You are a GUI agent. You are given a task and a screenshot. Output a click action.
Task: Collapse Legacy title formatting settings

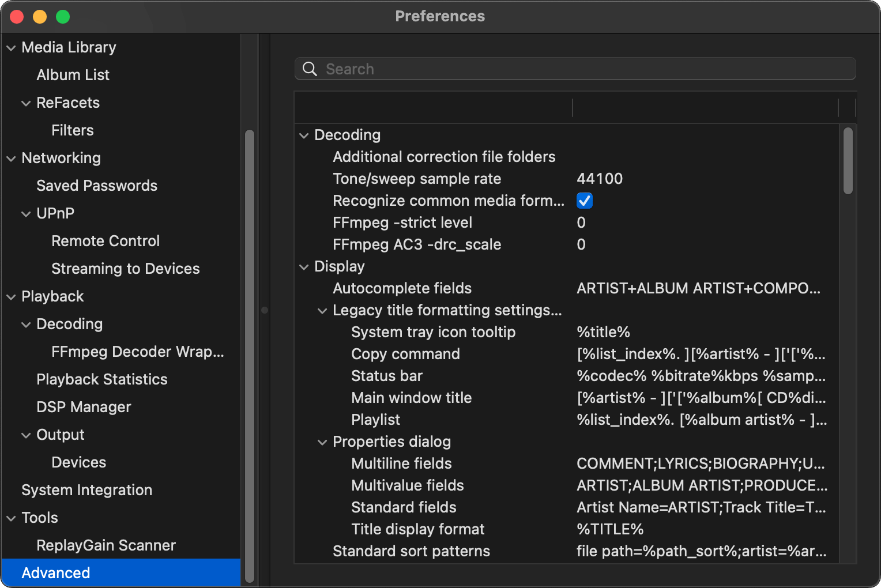[x=322, y=311]
